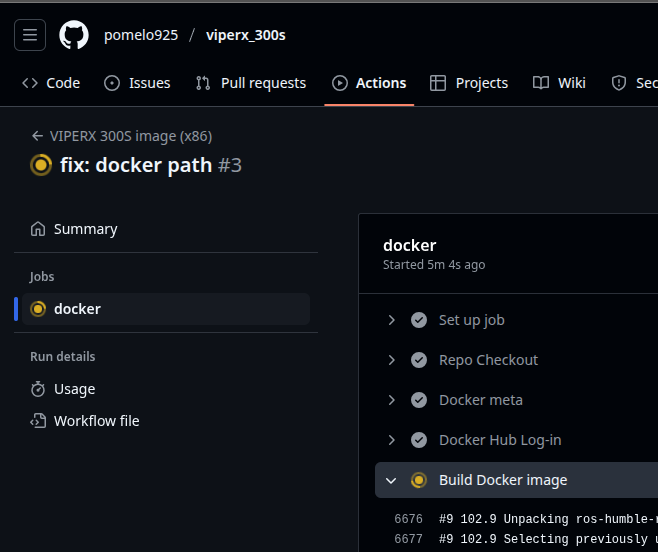
Task: Go to GitHub home via Octocat logo
Action: click(x=74, y=35)
